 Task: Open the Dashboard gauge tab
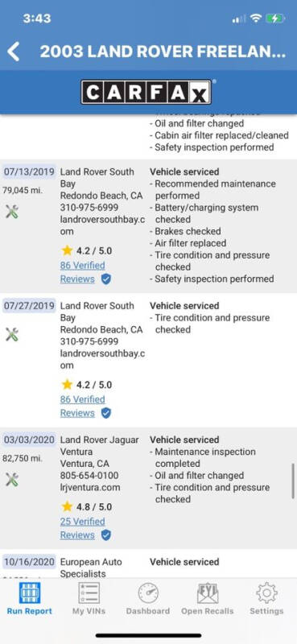tap(148, 598)
